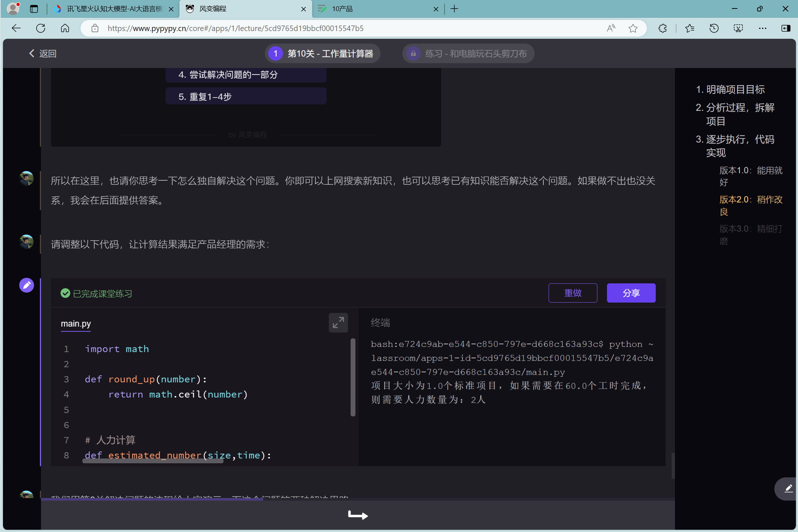Click the teacher avatar beside 请调整以下代码

tap(27, 242)
